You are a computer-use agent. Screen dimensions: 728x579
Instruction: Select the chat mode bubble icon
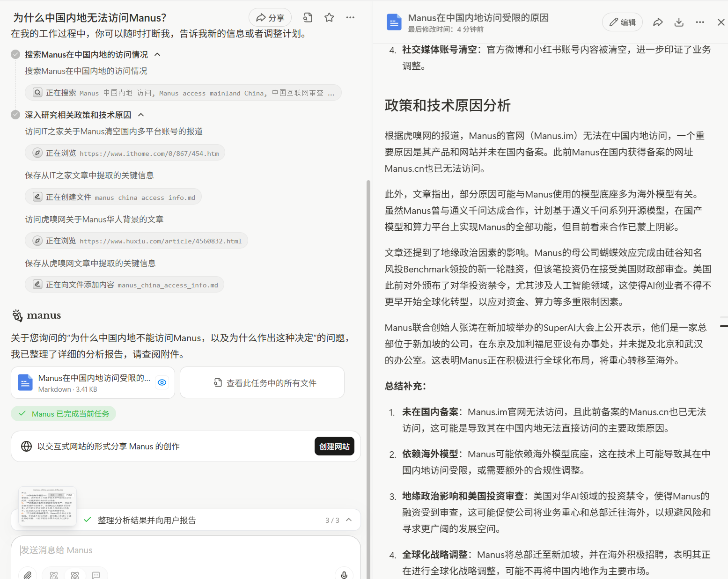click(96, 575)
